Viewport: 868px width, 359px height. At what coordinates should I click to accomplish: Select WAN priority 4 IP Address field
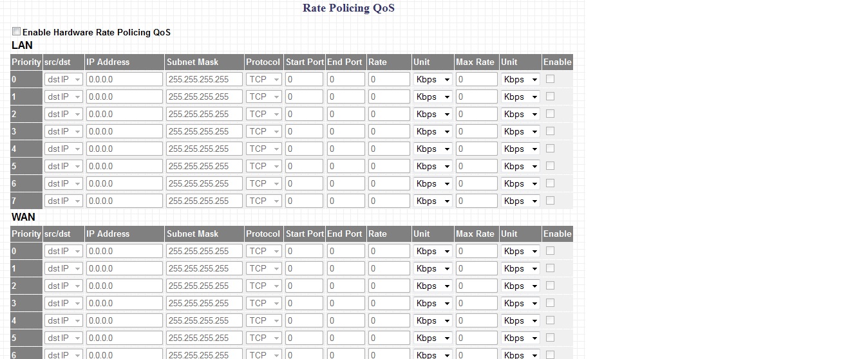click(124, 320)
